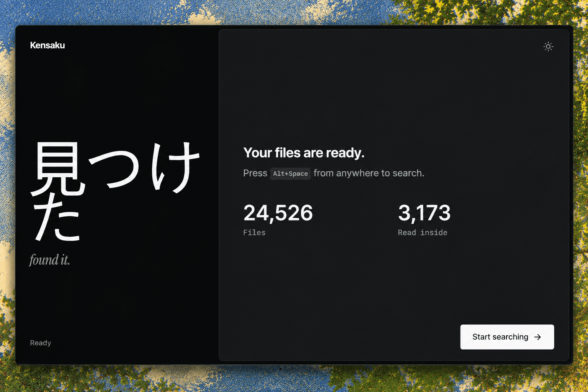Click the 'Read inside' label
This screenshot has height=392, width=588.
click(x=423, y=232)
